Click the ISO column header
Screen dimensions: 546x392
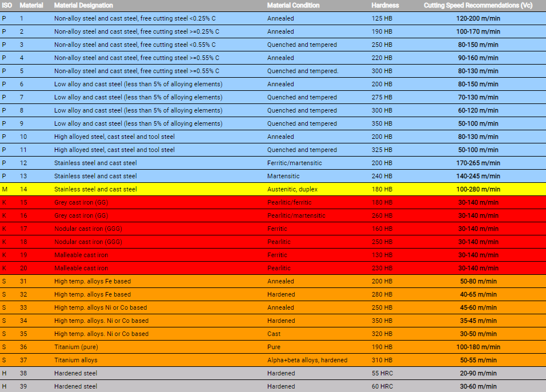(x=7, y=5)
